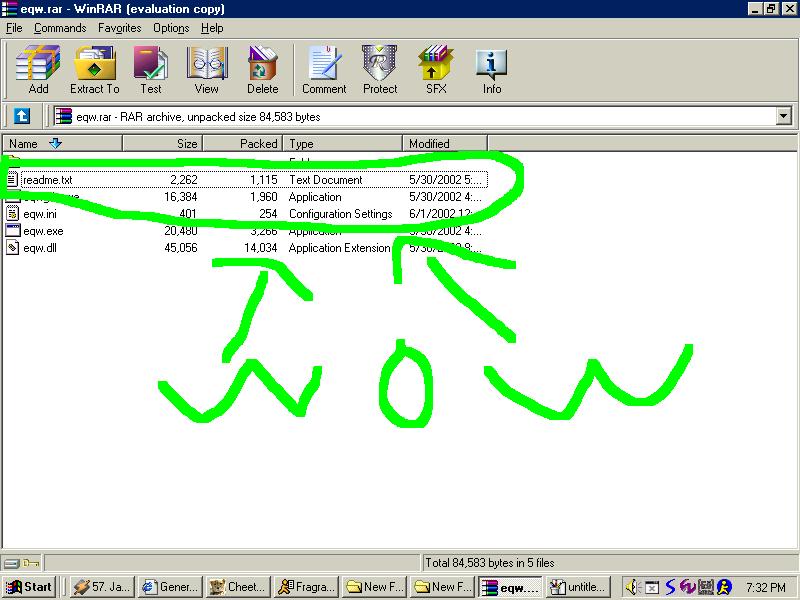The image size is (800, 600).
Task: Click the eqw.ini file icon
Action: pos(13,214)
